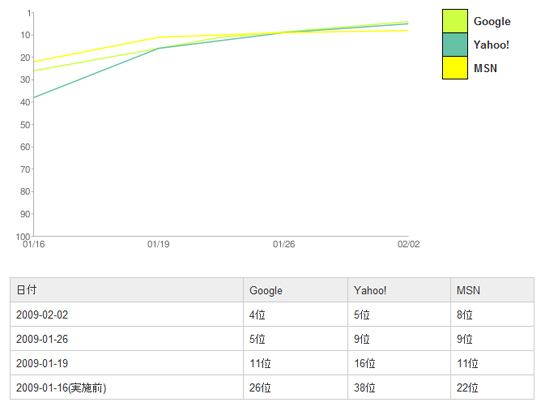Click the y-axis label 50

tap(25, 124)
